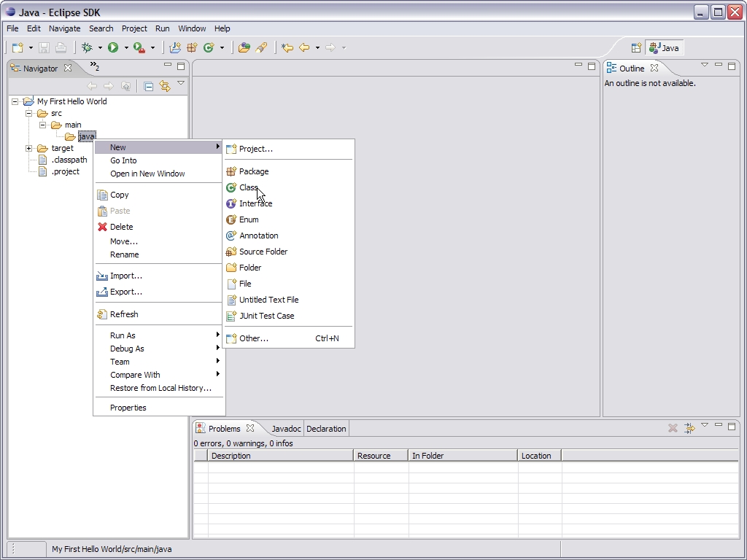Choose Interface from the New submenu

click(x=289, y=204)
